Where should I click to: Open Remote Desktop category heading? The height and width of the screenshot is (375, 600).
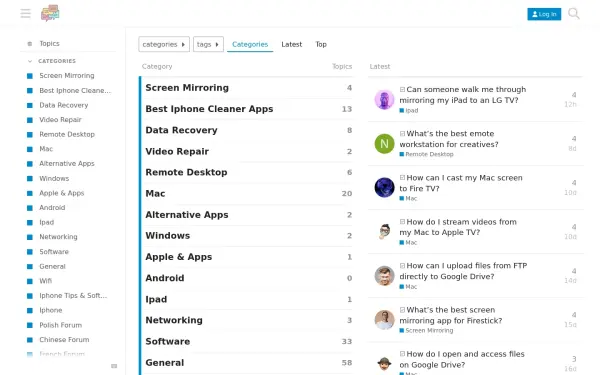(186, 173)
